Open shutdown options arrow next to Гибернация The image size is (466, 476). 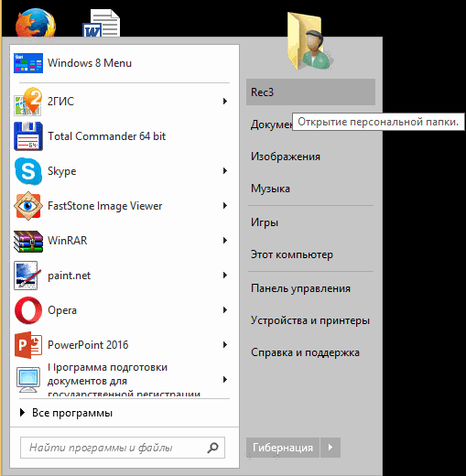[x=331, y=448]
